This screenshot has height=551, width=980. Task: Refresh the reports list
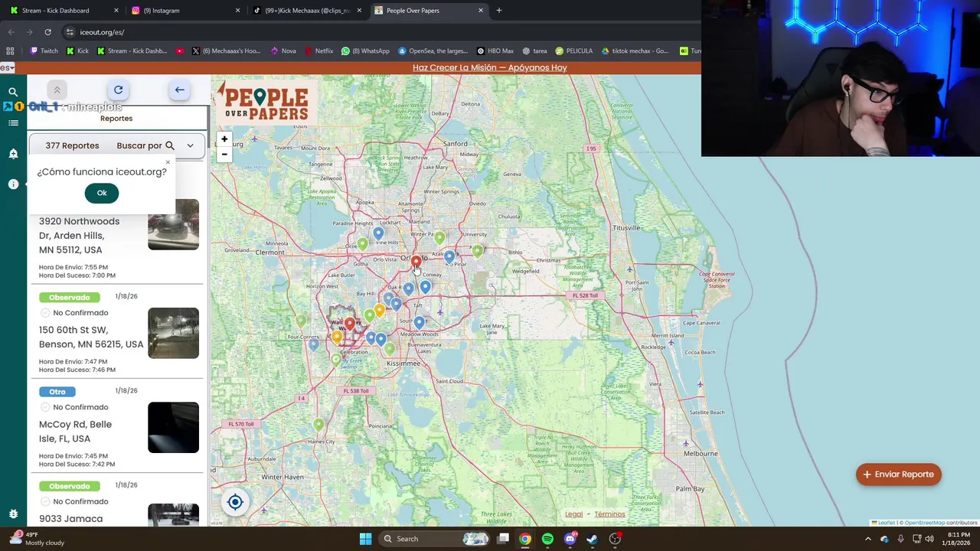(x=118, y=90)
